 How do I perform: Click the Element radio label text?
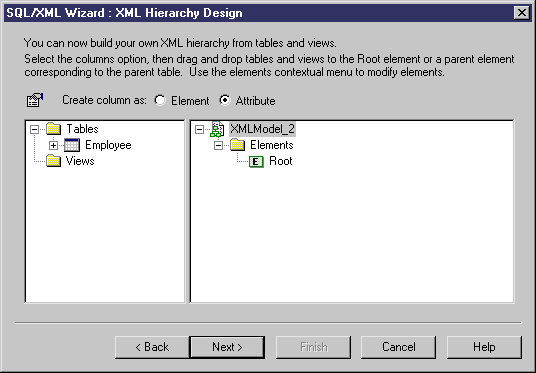pos(190,101)
